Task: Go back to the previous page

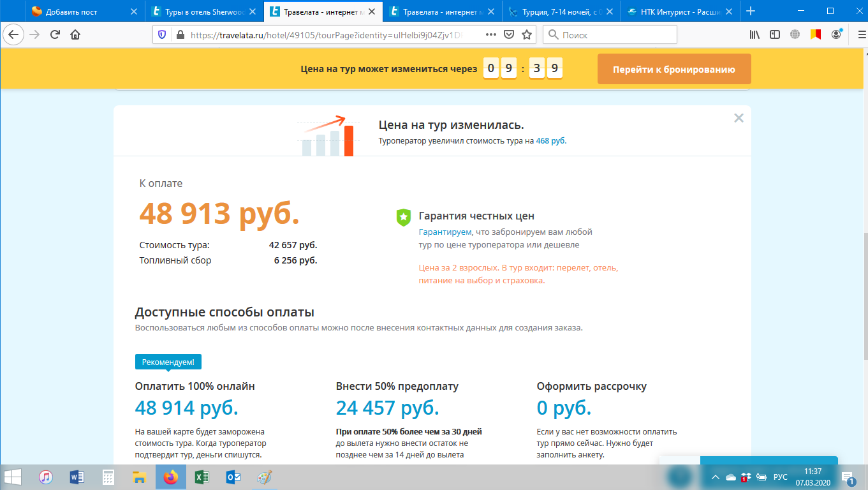Action: point(14,34)
